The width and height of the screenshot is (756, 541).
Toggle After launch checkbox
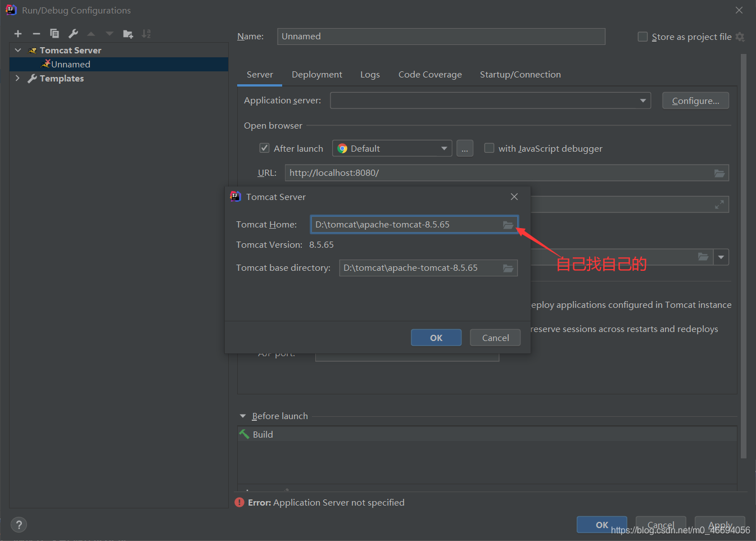coord(264,148)
